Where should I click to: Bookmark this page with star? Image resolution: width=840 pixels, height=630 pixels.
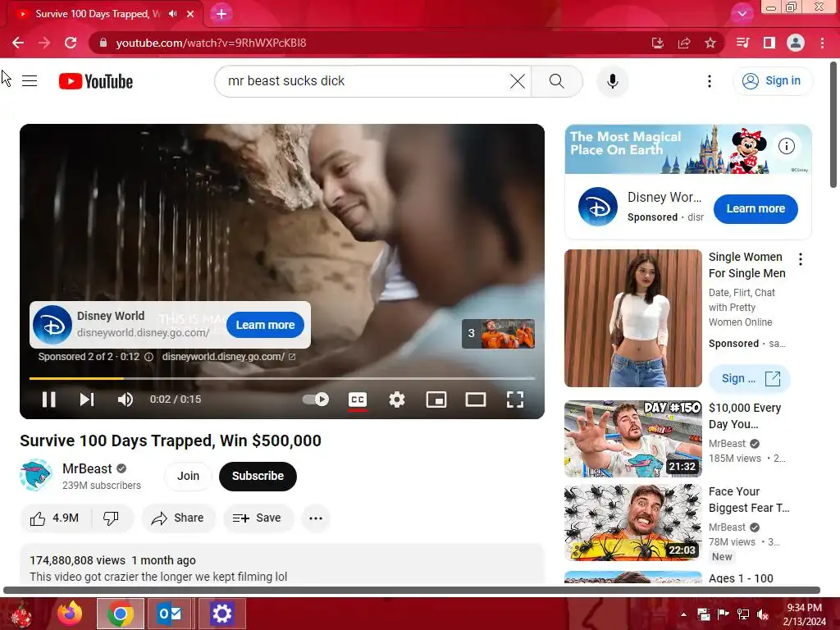point(710,43)
